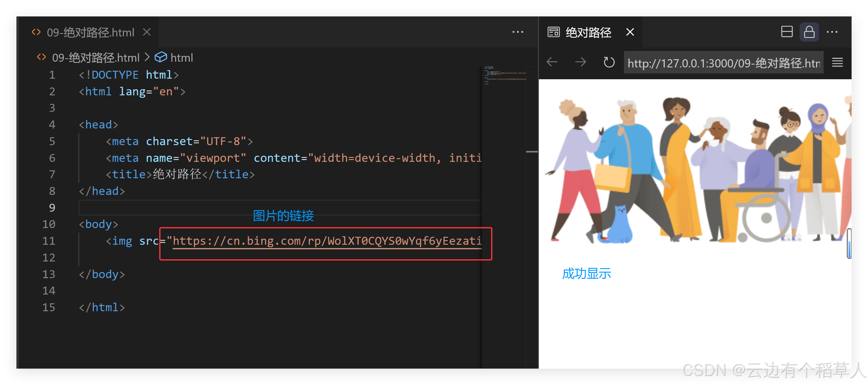Click the bing.com image URL link
The width and height of the screenshot is (868, 385).
click(327, 241)
